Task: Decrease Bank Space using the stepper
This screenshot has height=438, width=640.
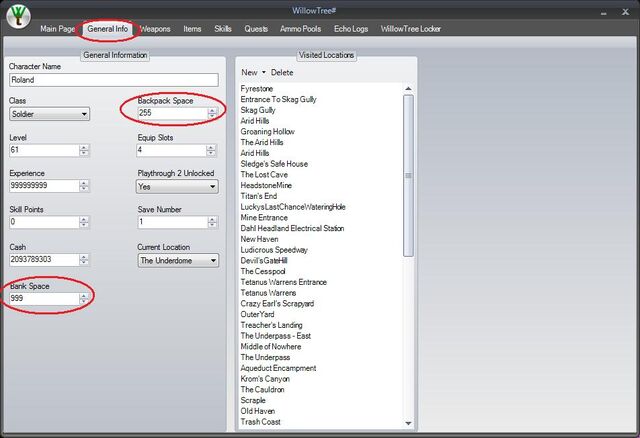Action: [84, 301]
